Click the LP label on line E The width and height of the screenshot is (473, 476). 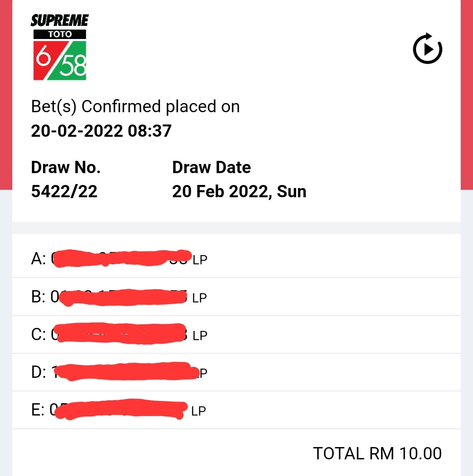click(x=199, y=411)
